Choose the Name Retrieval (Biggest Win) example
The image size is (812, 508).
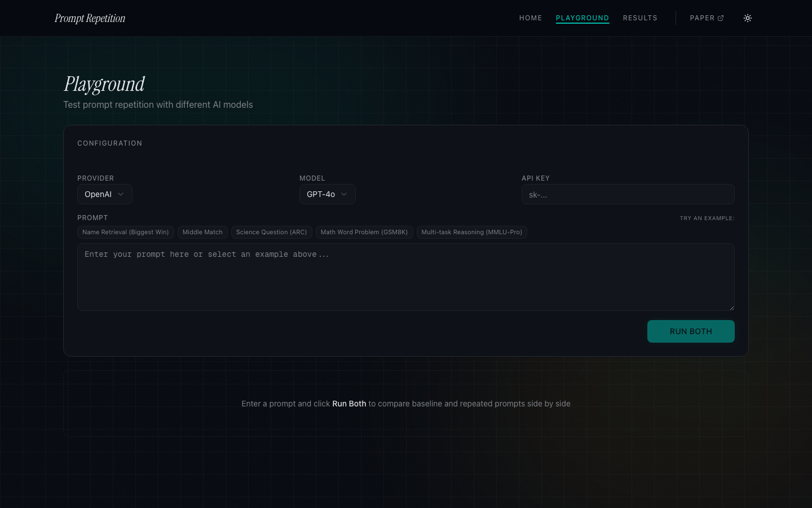[125, 232]
